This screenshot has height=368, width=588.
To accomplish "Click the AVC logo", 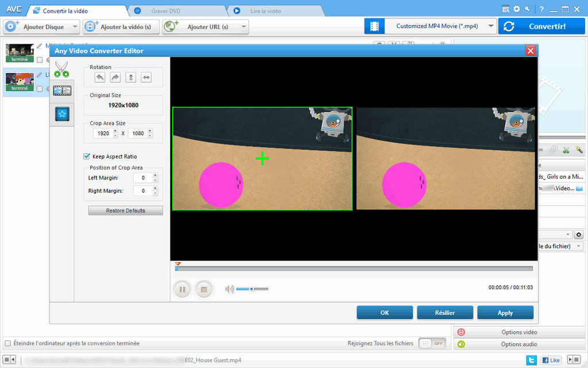I will (x=14, y=9).
